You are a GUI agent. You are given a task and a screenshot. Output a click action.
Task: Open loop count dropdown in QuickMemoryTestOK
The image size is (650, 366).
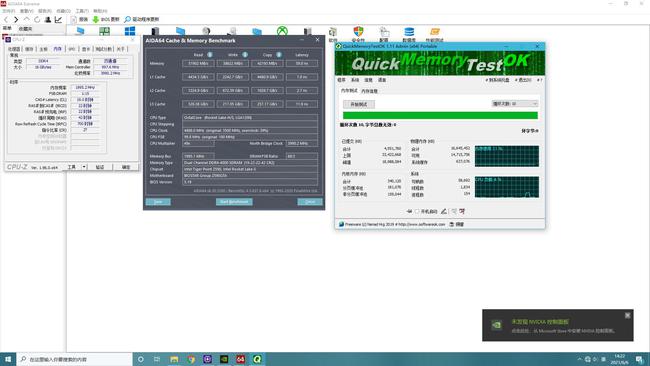[x=515, y=104]
